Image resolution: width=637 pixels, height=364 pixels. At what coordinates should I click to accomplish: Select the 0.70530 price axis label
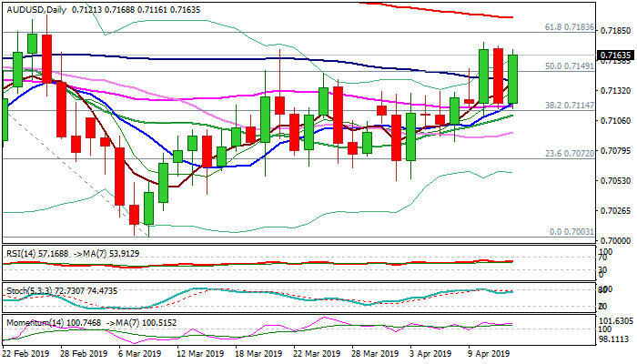click(615, 180)
